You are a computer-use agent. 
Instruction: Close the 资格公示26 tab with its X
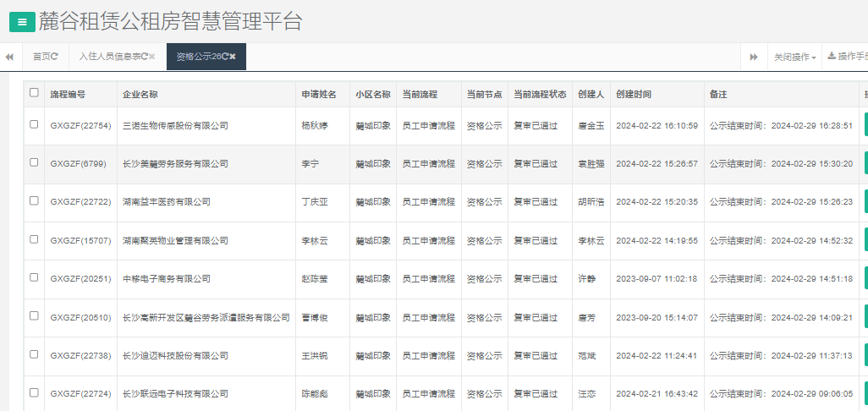click(x=233, y=57)
